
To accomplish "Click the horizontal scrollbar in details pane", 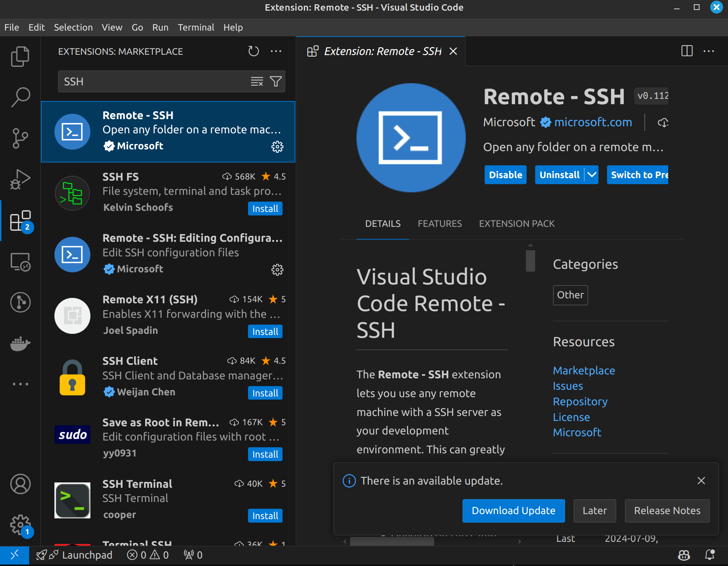I will 392,541.
